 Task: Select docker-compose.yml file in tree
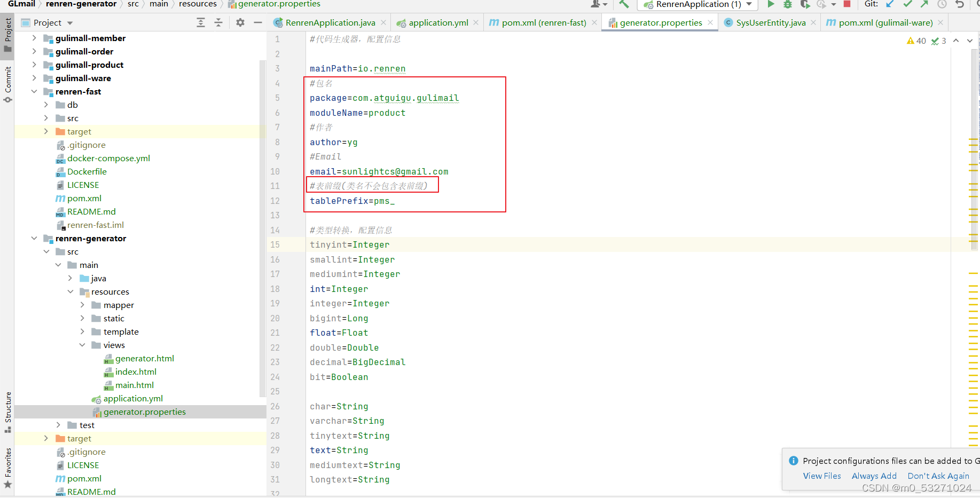tap(103, 158)
